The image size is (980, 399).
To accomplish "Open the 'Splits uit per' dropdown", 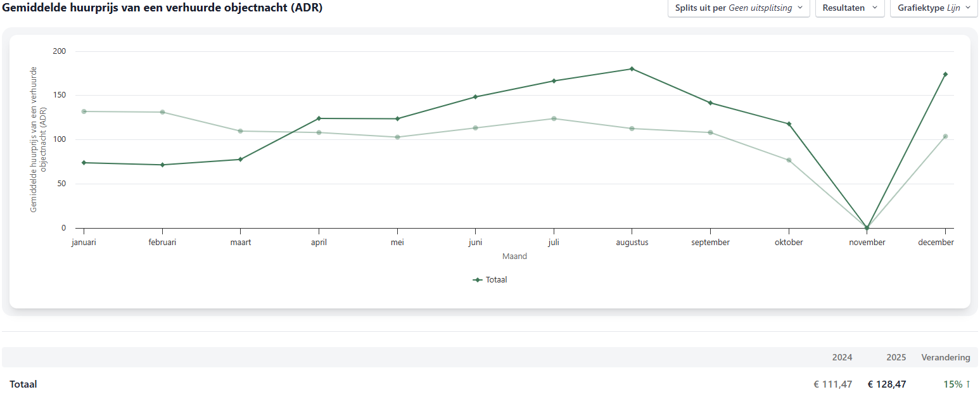I will coord(739,8).
